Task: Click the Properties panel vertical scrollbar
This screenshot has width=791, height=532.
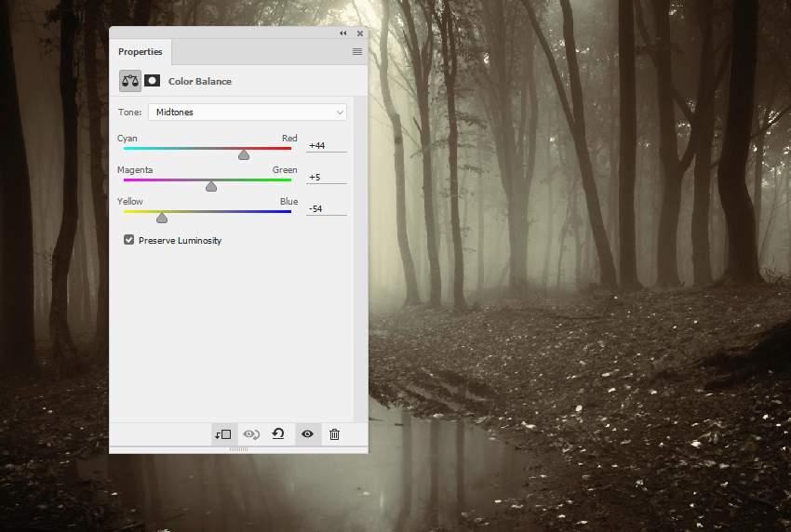Action: pos(361,258)
